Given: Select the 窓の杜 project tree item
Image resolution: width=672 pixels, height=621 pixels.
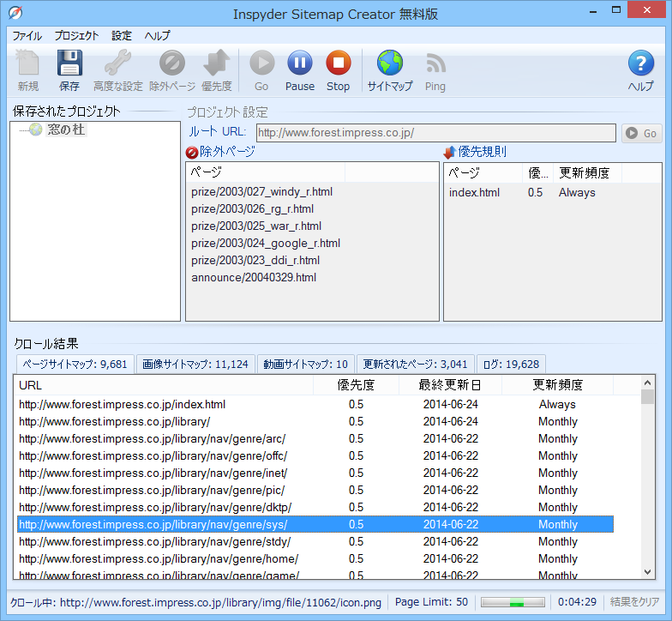Looking at the screenshot, I should (66, 130).
